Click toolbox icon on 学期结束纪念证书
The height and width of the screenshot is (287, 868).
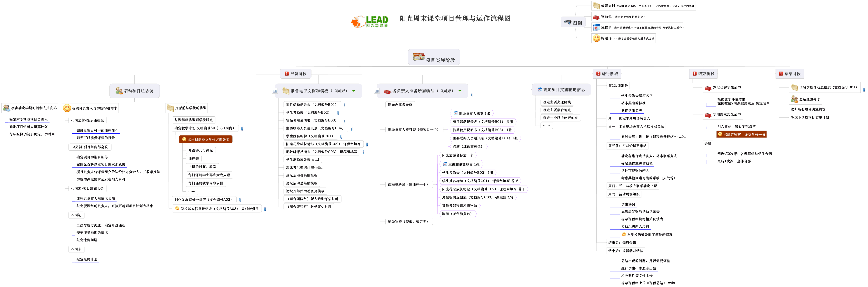708,115
